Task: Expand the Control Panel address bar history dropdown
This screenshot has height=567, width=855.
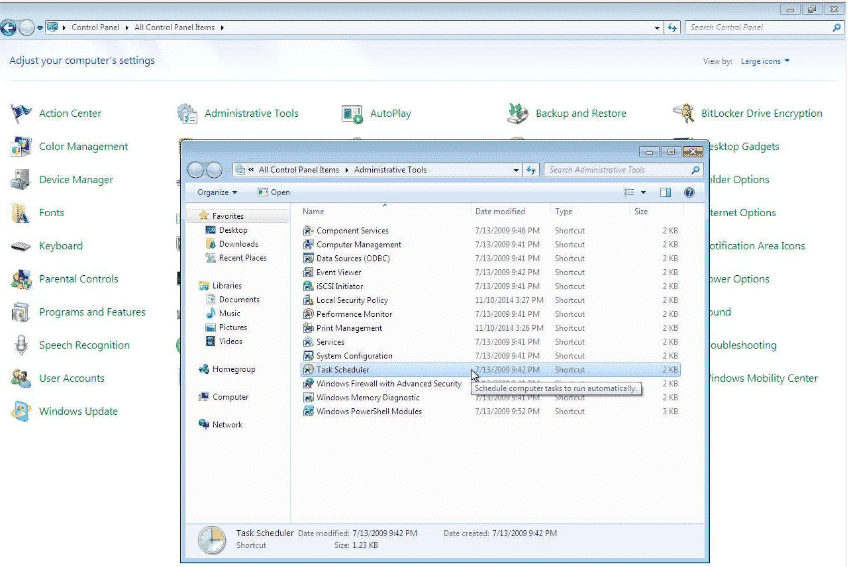Action: pos(657,27)
